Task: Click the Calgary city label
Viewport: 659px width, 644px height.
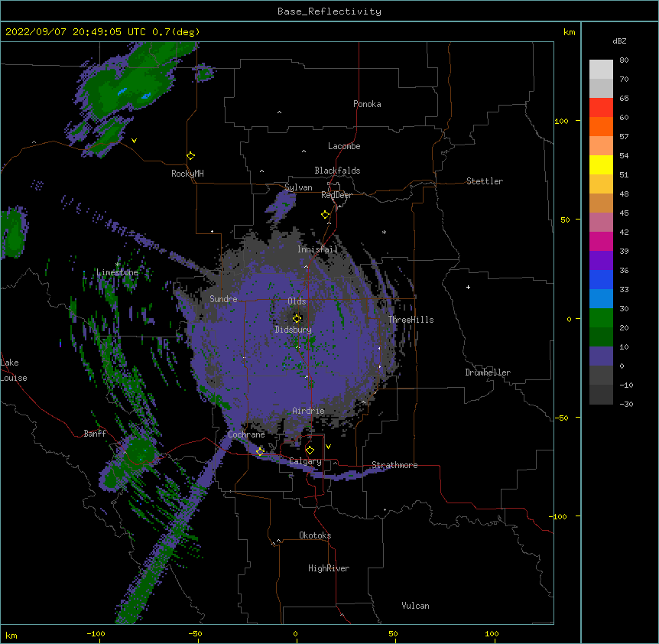Action: tap(306, 461)
